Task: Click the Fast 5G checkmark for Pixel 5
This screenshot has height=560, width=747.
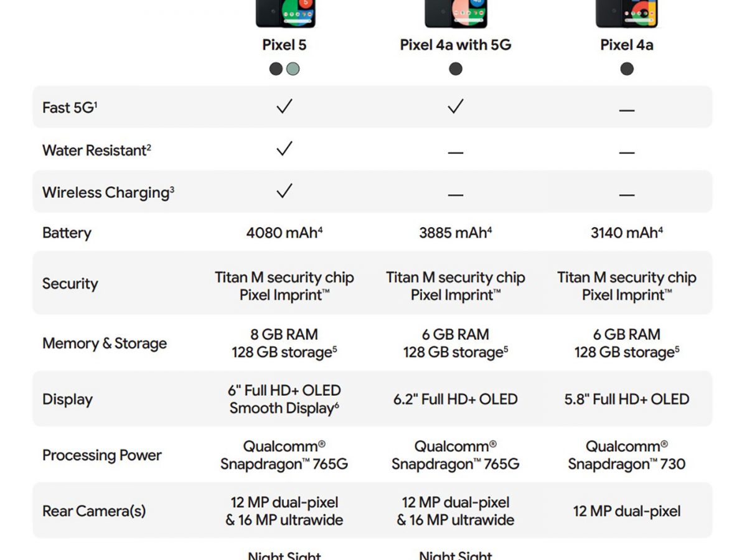Action: tap(284, 107)
